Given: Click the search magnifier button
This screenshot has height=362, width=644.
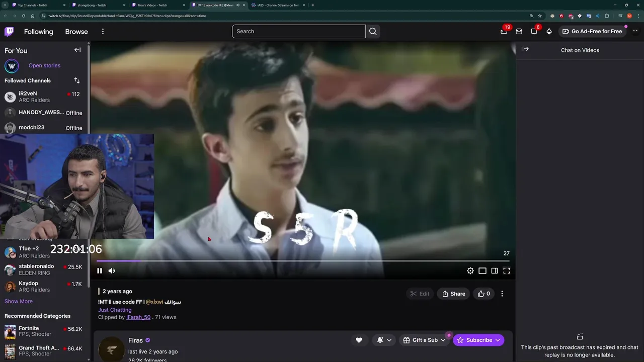Looking at the screenshot, I should (x=373, y=31).
